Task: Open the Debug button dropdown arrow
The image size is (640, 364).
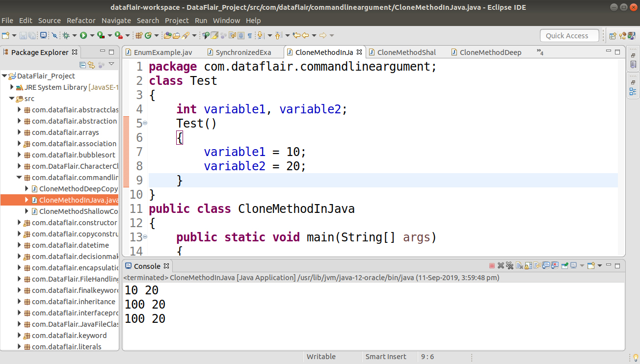Action: [x=75, y=35]
